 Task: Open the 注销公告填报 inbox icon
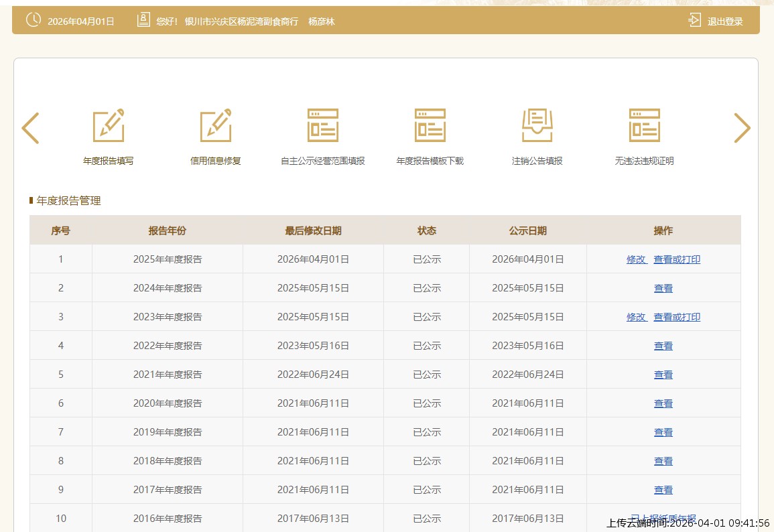click(x=537, y=125)
